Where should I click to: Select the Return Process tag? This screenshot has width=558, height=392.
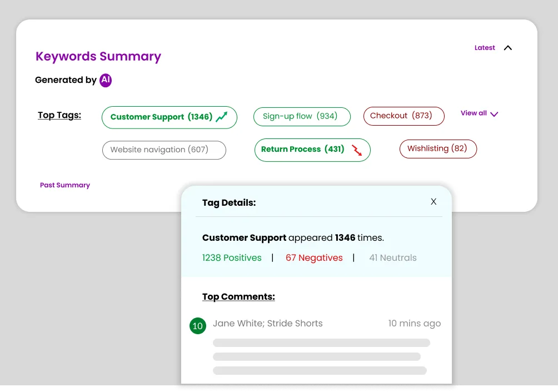(x=302, y=150)
